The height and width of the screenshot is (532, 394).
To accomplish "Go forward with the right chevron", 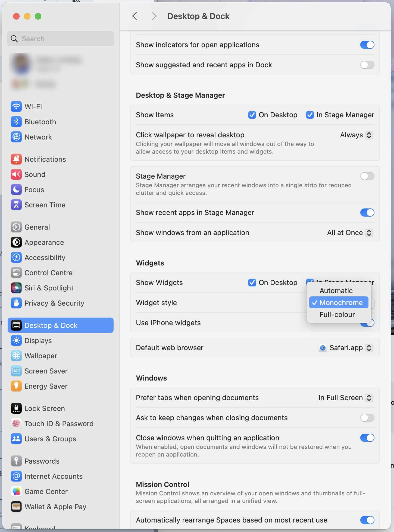I will [x=154, y=16].
